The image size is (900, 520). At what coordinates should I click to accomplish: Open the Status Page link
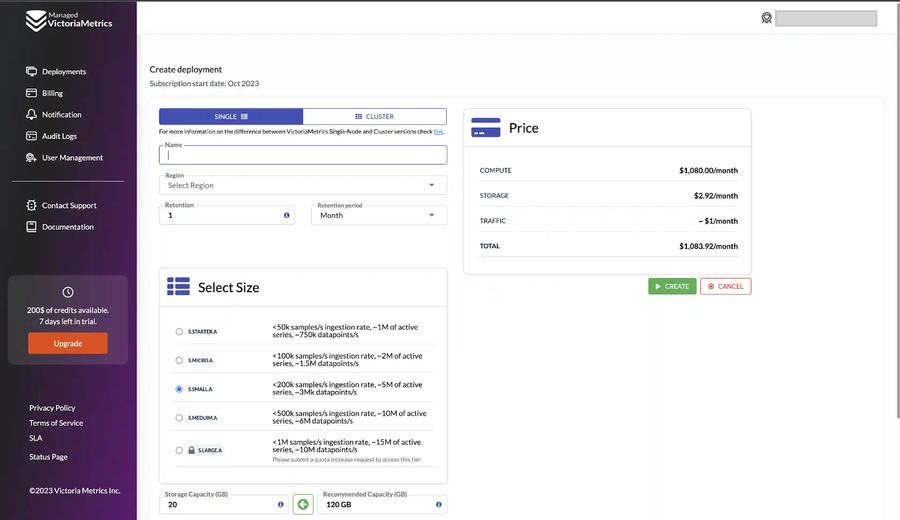(x=48, y=457)
